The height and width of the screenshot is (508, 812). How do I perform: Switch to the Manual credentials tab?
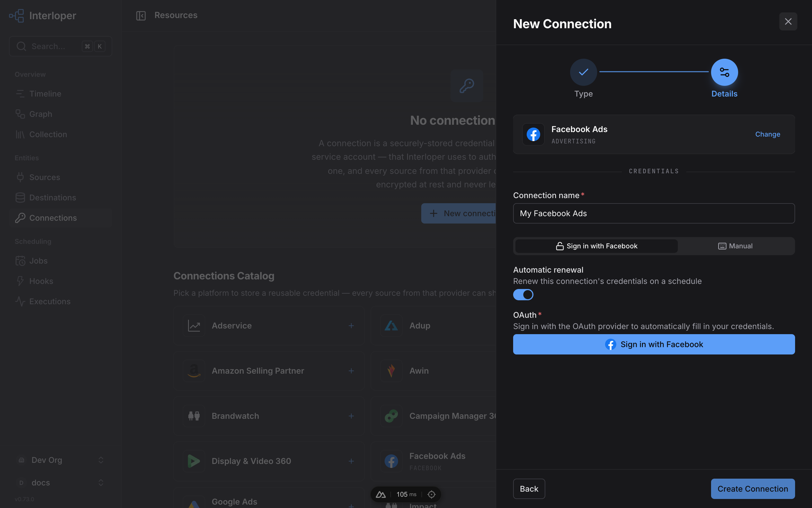point(735,246)
